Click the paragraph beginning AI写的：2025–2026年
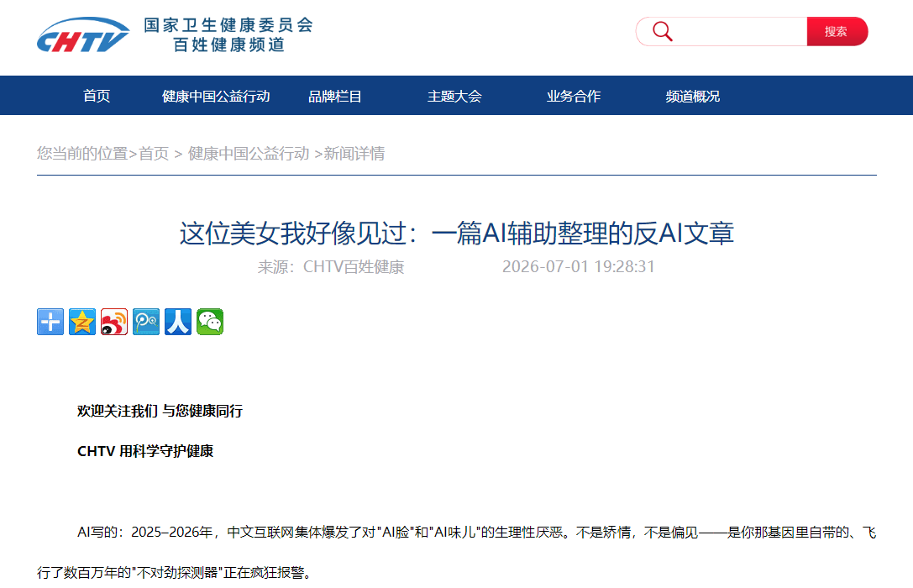The width and height of the screenshot is (913, 588). [x=457, y=553]
